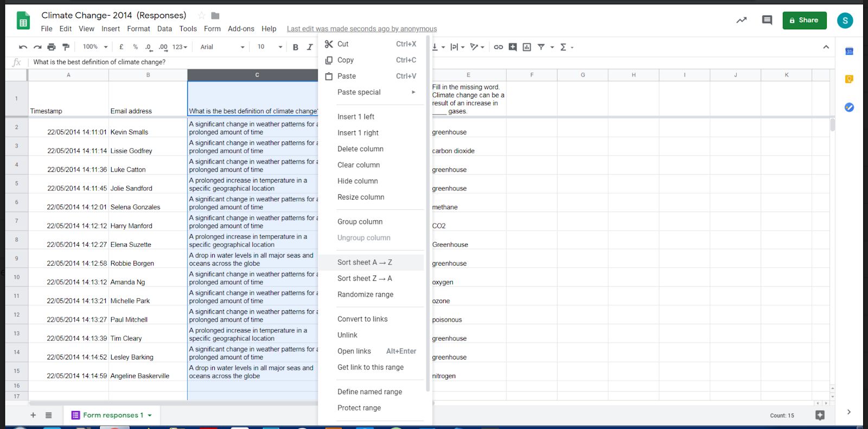Open Google Calendar side panel
The width and height of the screenshot is (868, 429).
click(x=849, y=52)
